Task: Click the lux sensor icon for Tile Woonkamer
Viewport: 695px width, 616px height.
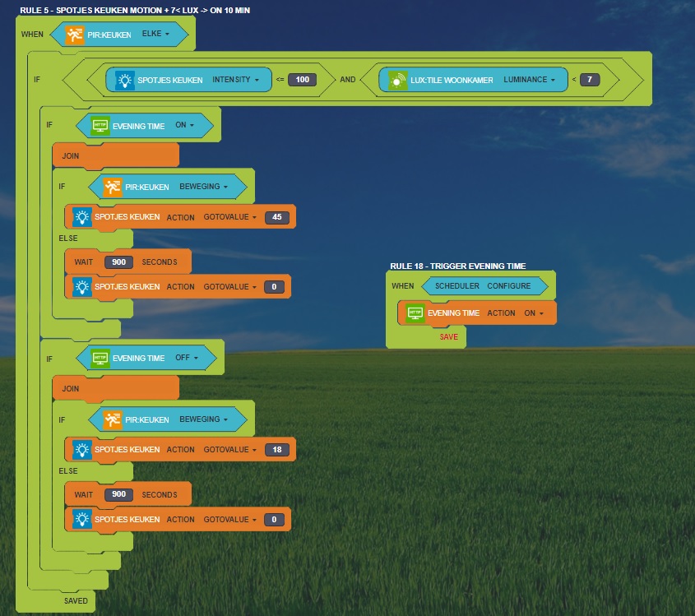Action: point(398,80)
